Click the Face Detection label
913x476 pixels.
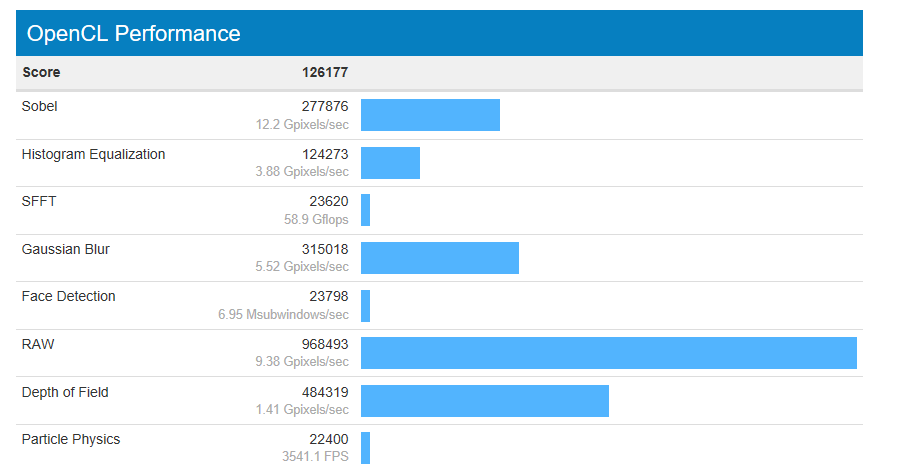coord(69,297)
